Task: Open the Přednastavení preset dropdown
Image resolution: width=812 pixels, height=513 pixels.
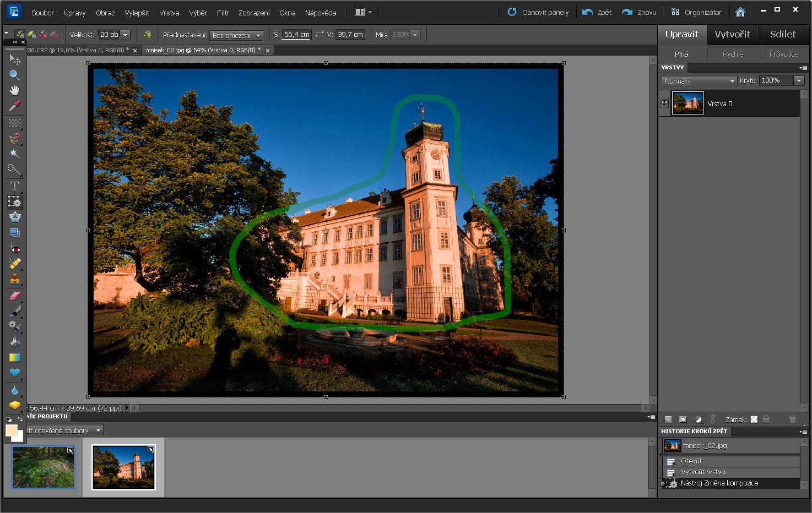Action: click(x=236, y=35)
